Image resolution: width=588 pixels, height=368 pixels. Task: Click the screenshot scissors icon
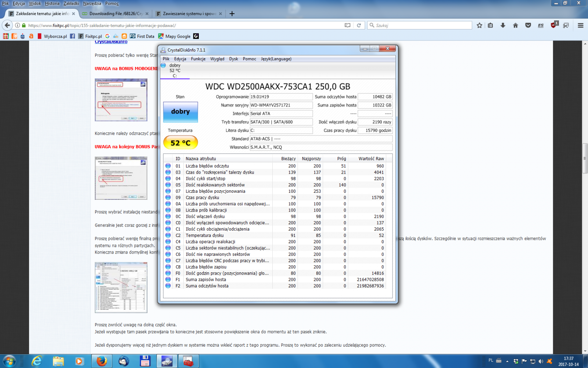(566, 25)
